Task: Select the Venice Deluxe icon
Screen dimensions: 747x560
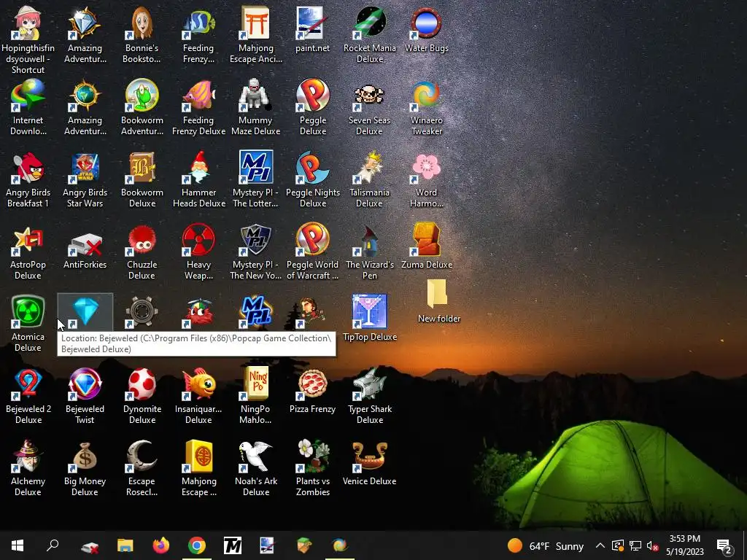Action: 370,456
